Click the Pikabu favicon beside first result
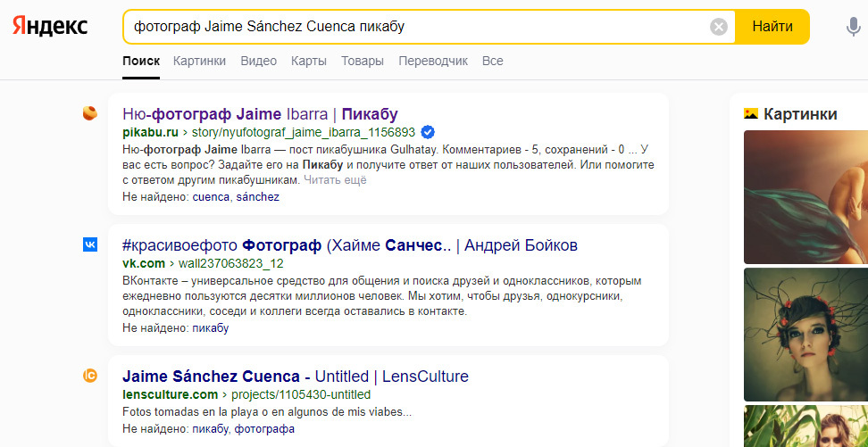The width and height of the screenshot is (868, 447). point(90,113)
